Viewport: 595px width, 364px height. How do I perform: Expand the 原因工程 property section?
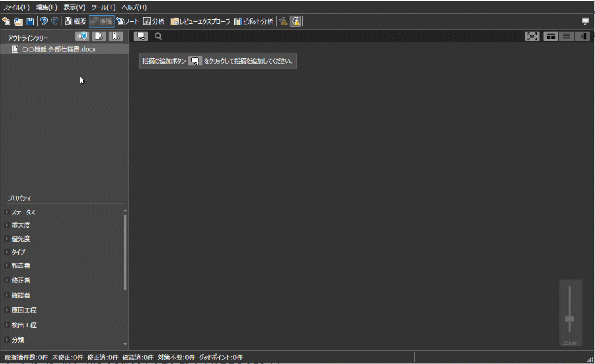[x=7, y=310]
